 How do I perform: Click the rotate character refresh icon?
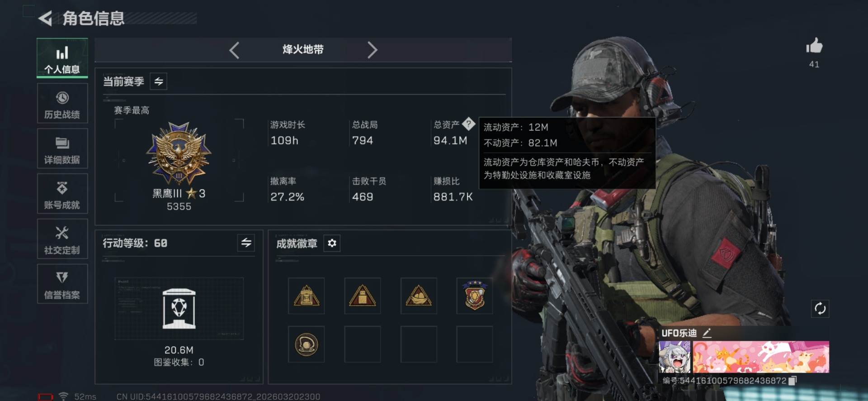pyautogui.click(x=820, y=309)
